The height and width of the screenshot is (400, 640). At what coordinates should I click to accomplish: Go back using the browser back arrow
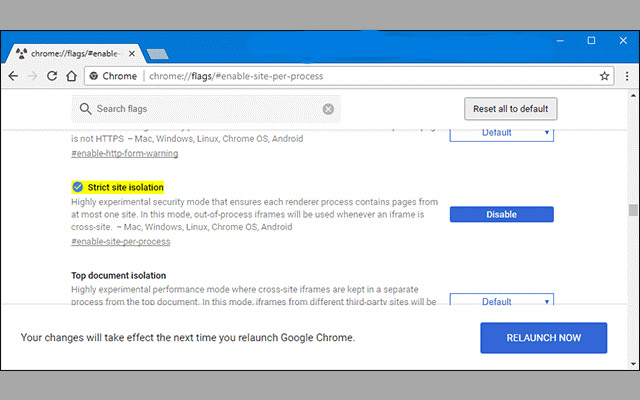point(13,76)
